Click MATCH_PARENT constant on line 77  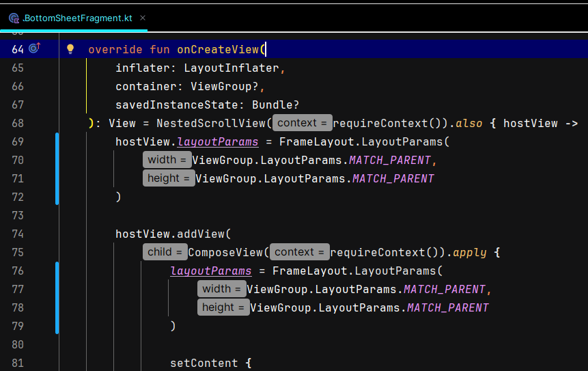445,289
